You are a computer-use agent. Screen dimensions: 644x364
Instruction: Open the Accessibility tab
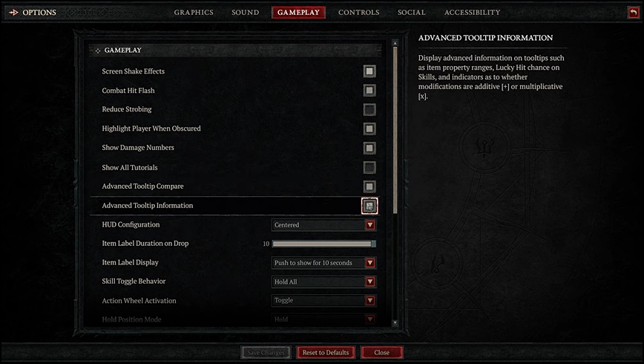473,13
